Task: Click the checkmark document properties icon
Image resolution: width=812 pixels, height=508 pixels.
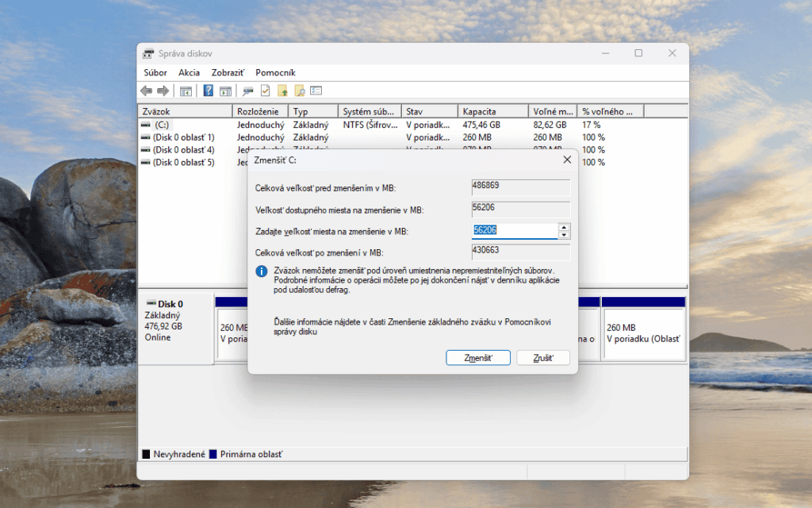Action: (x=265, y=90)
